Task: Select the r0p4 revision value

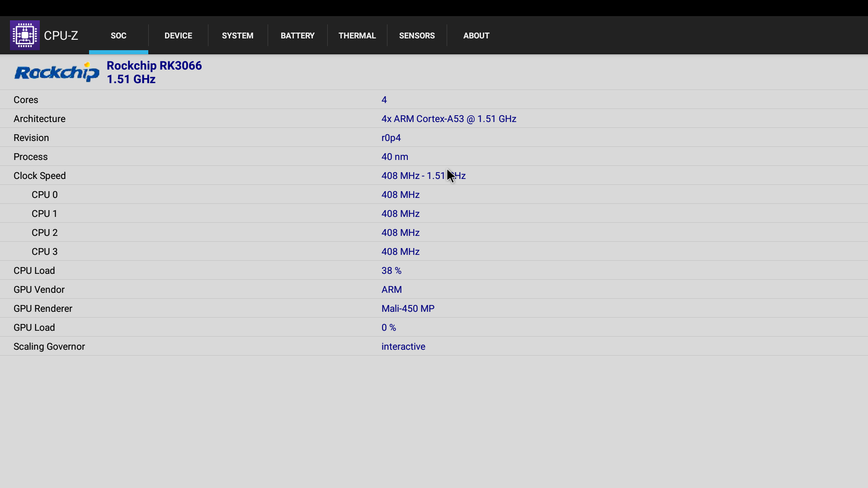Action: [x=391, y=138]
